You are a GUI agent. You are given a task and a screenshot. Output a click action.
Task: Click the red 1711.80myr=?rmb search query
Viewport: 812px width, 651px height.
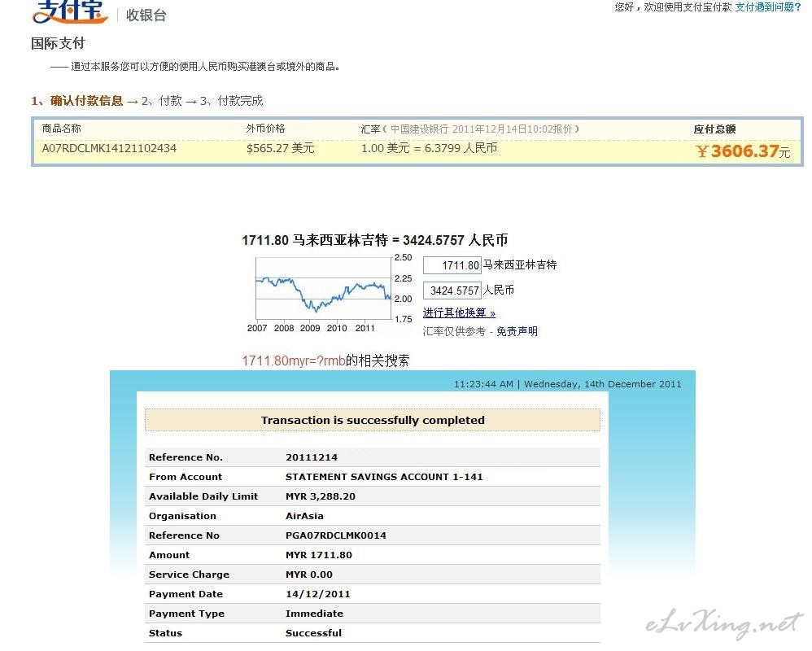[x=293, y=361]
